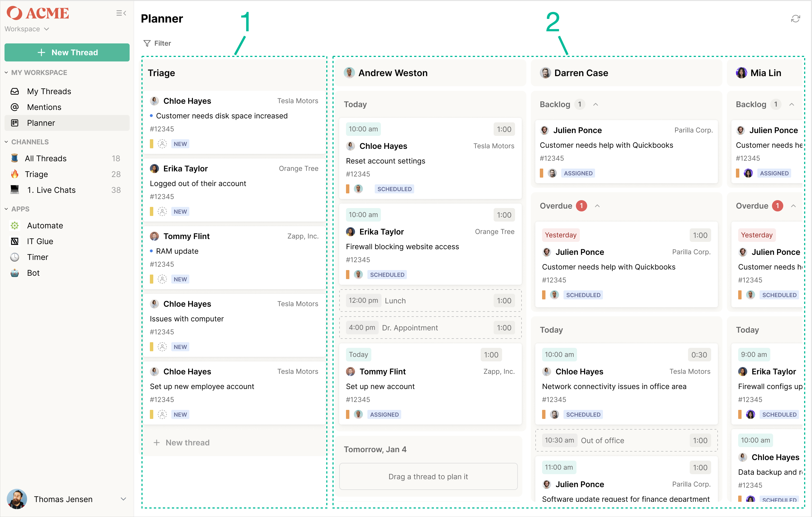This screenshot has height=517, width=812.
Task: Collapse the APPS section
Action: click(6, 209)
